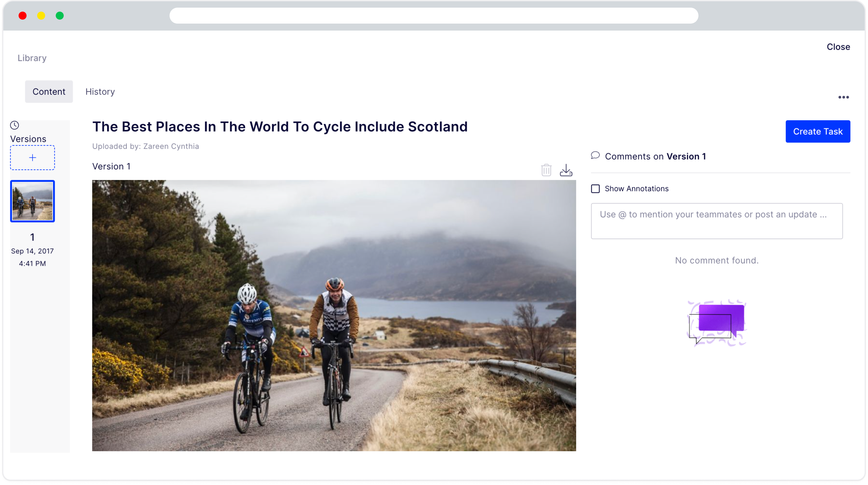Click the overflow menu (three dots) icon

(x=843, y=97)
